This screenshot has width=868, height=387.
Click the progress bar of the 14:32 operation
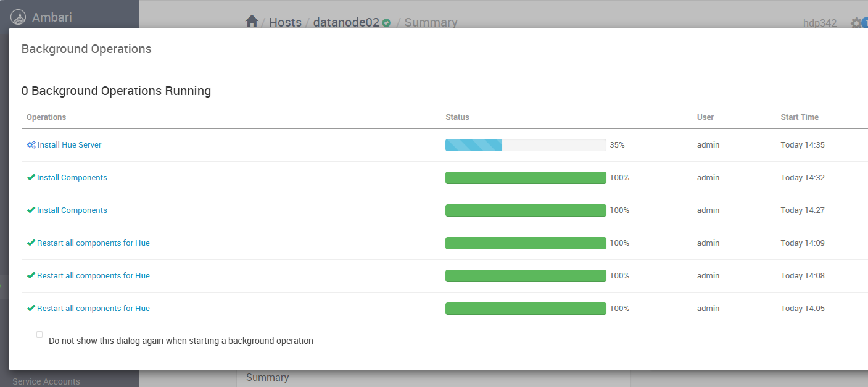pos(526,178)
